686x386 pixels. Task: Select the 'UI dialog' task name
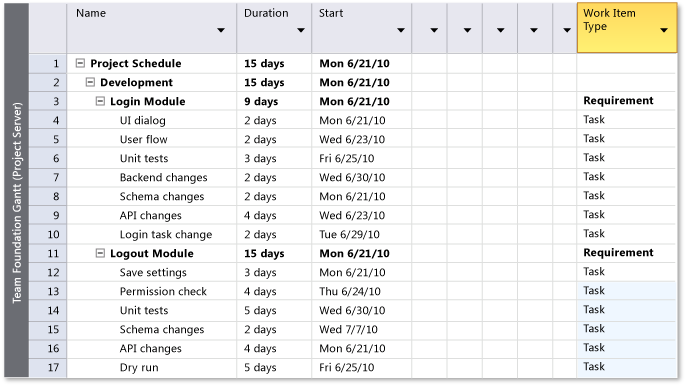pyautogui.click(x=143, y=120)
